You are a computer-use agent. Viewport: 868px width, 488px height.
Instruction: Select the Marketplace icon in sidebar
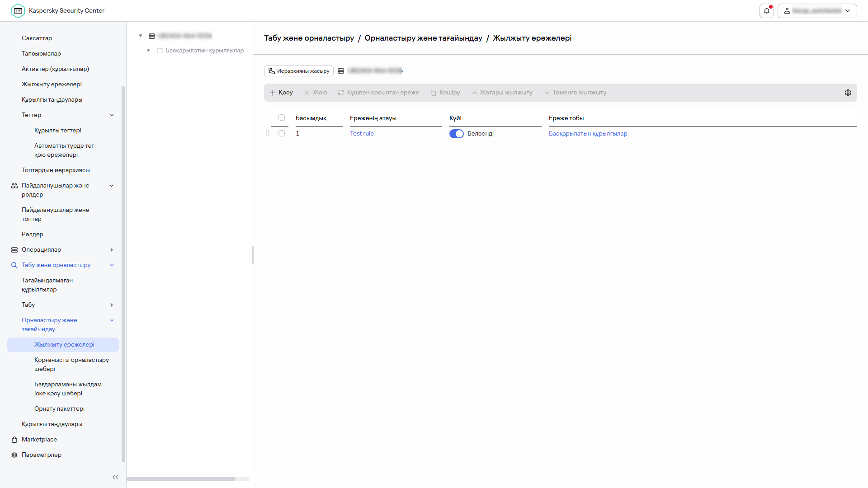pyautogui.click(x=14, y=439)
